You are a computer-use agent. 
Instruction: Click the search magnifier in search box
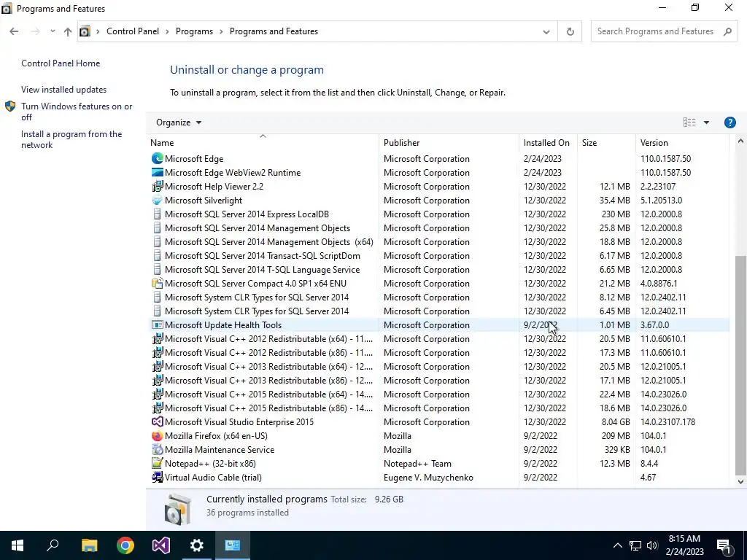click(x=727, y=31)
